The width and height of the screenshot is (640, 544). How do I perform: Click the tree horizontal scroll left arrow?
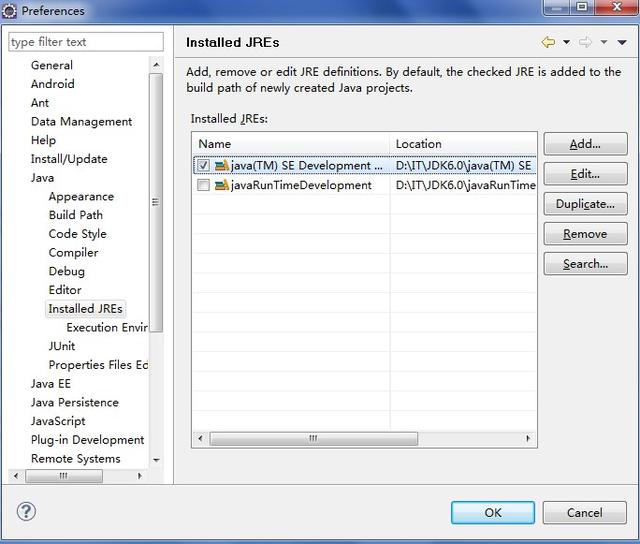point(16,476)
